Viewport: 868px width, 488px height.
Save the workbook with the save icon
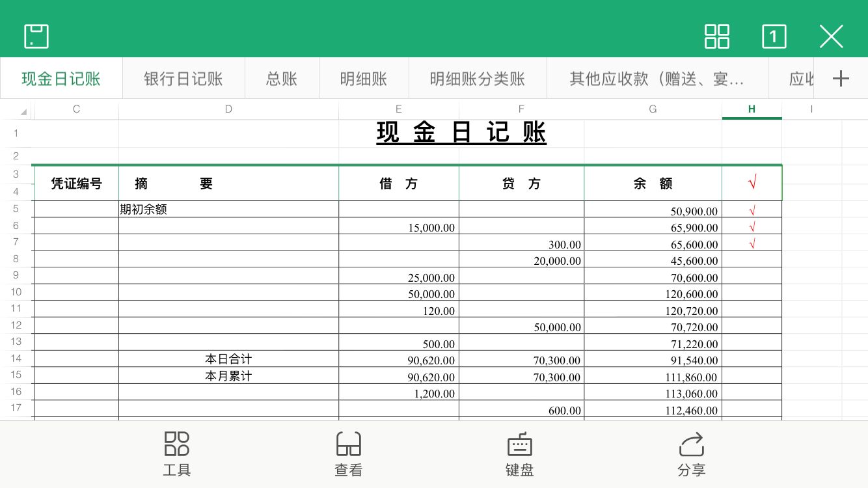pos(36,36)
